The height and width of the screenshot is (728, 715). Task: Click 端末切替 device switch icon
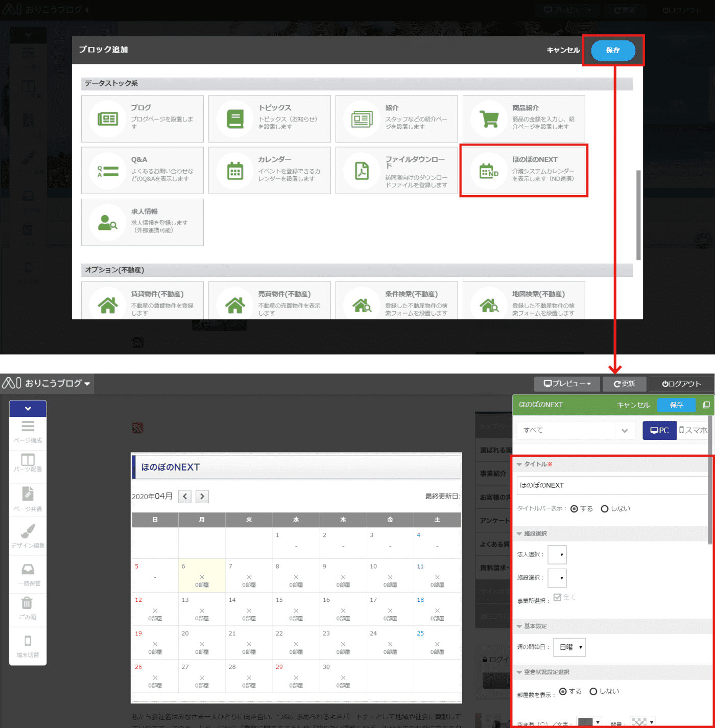28,646
